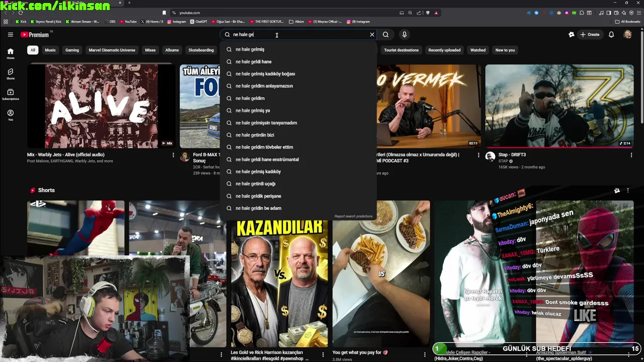Reload the page with the refresh icon

pyautogui.click(x=20, y=13)
